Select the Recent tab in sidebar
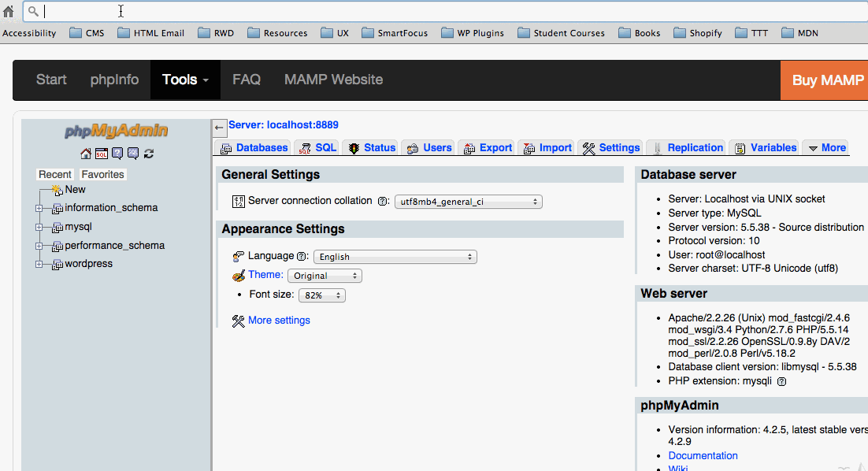Viewport: 868px width, 471px height. [x=55, y=174]
